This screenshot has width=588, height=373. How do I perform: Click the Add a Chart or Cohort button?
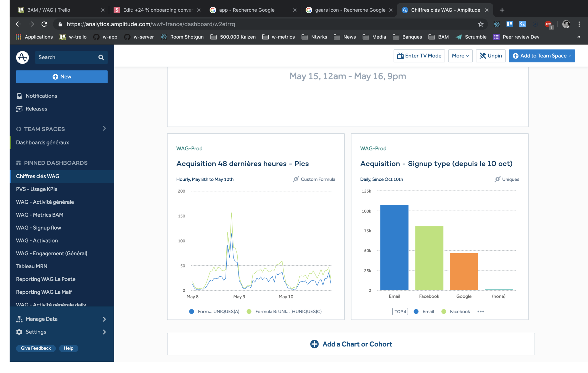click(351, 344)
